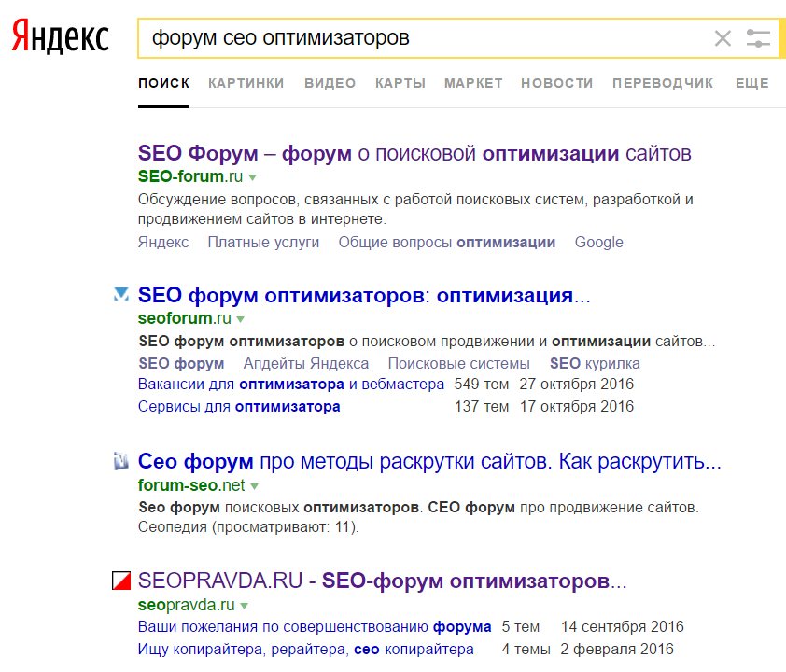This screenshot has width=786, height=672.
Task: Open the Новости tab
Action: pos(556,83)
